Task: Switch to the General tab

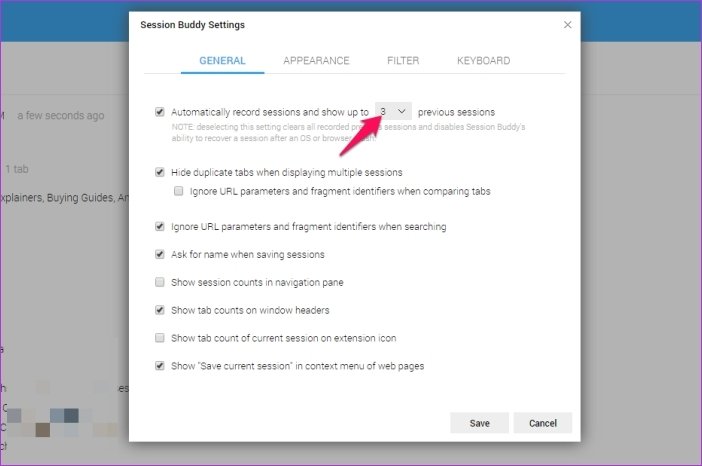Action: [222, 61]
